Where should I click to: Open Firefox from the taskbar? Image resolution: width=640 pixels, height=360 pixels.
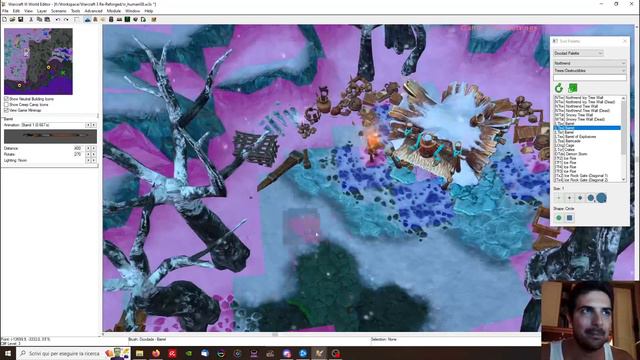click(156, 353)
